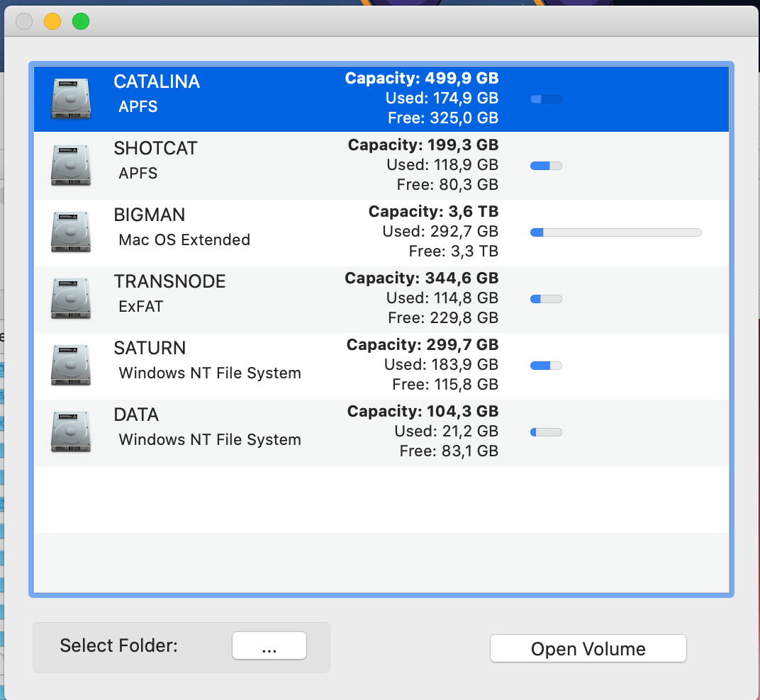Screen dimensions: 760x700
Task: Click 'Capacity: 104,3 GB' text
Action: pos(423,411)
